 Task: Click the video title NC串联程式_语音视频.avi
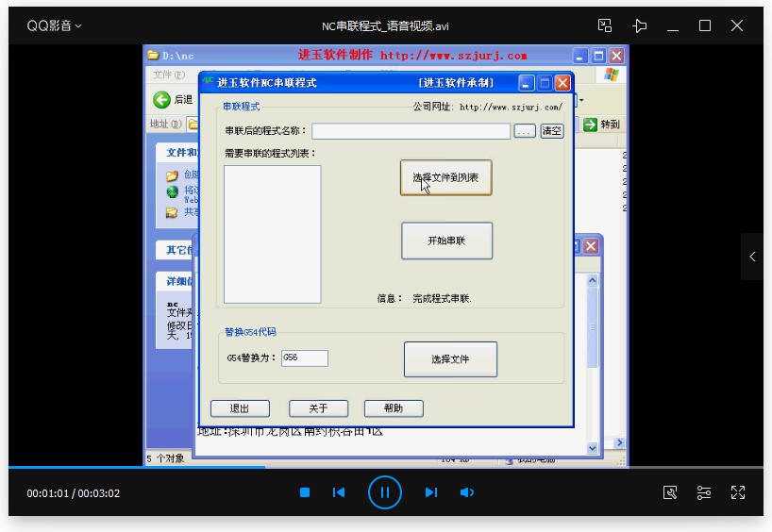point(385,26)
